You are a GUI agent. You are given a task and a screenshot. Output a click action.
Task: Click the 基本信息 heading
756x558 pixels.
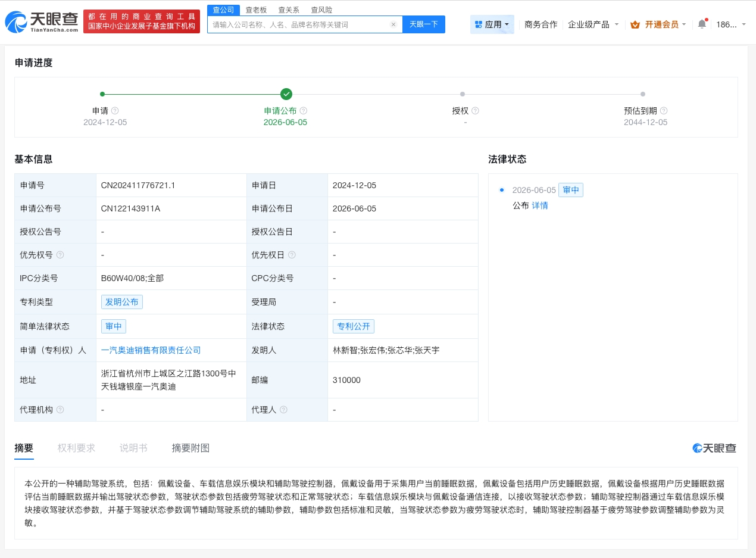pos(33,159)
